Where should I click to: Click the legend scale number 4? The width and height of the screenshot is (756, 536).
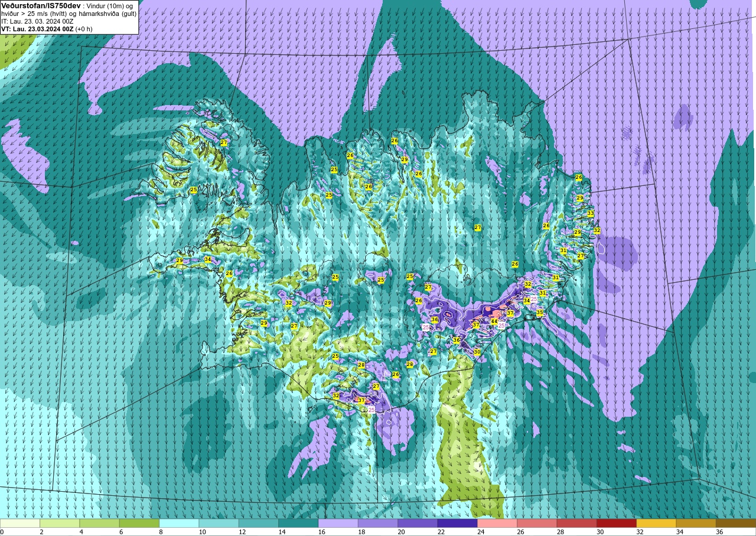pos(80,532)
